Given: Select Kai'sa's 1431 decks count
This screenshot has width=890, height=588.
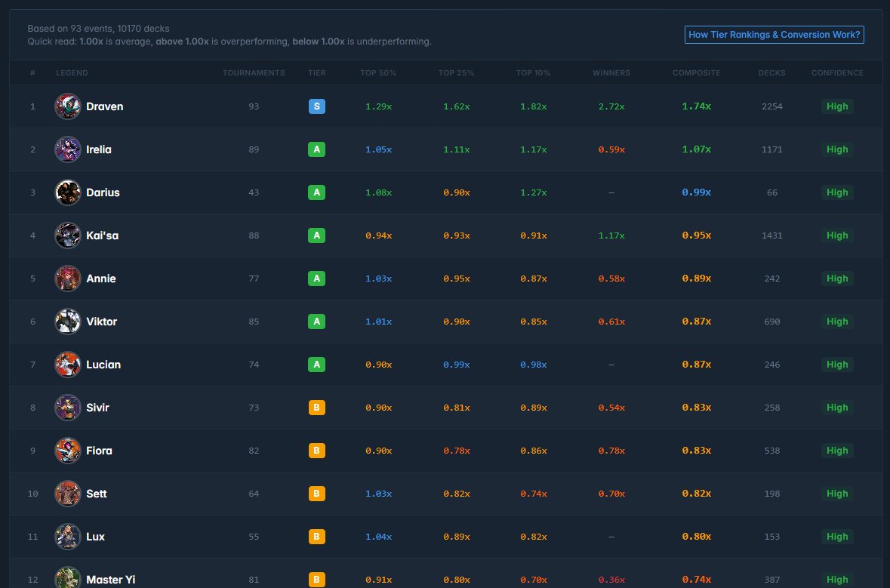Looking at the screenshot, I should tap(772, 236).
